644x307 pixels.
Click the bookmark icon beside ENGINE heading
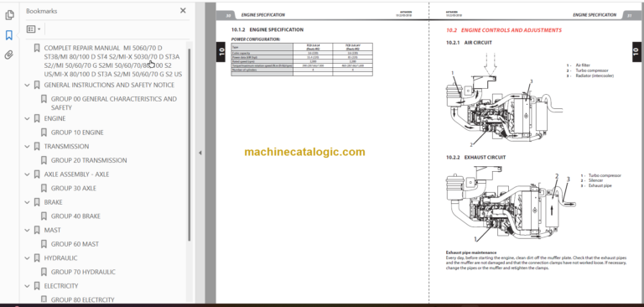point(37,119)
